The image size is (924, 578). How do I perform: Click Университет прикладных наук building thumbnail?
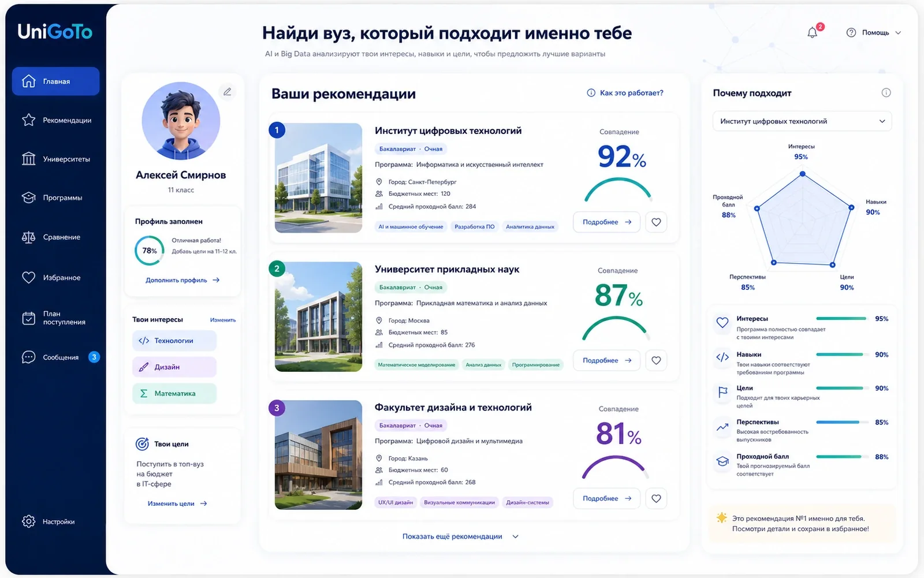318,316
